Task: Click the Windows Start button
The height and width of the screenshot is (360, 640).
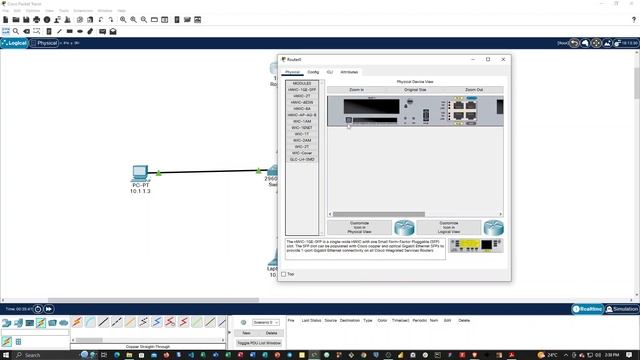Action: coord(6,355)
